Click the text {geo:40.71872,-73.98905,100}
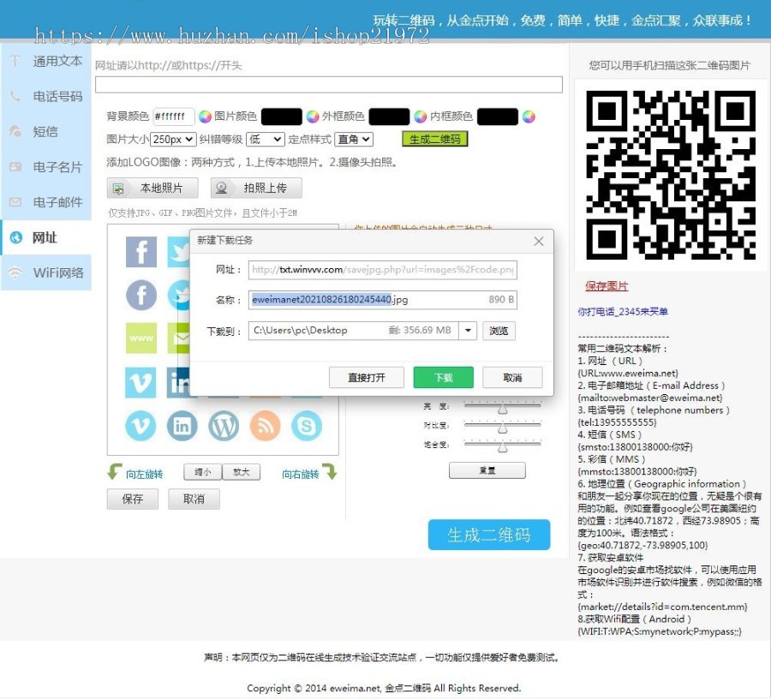This screenshot has width=771, height=700. pyautogui.click(x=642, y=545)
